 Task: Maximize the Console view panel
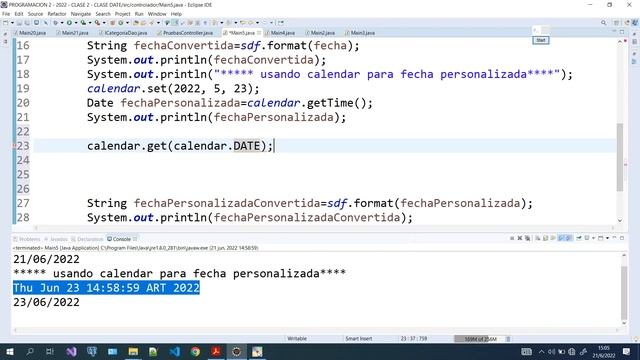[x=622, y=238]
